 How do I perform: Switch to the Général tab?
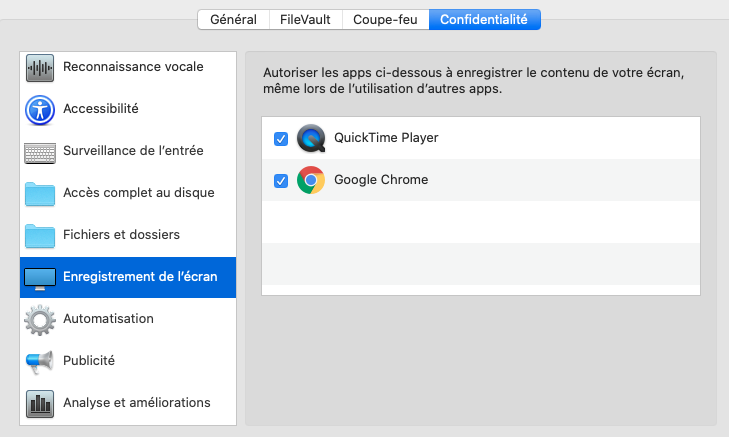pos(233,20)
